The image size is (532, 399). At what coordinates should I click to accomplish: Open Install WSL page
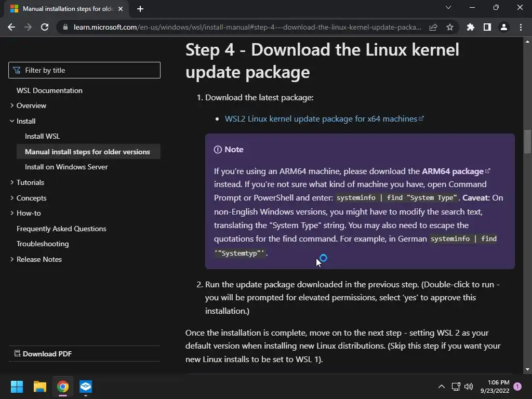pos(43,136)
